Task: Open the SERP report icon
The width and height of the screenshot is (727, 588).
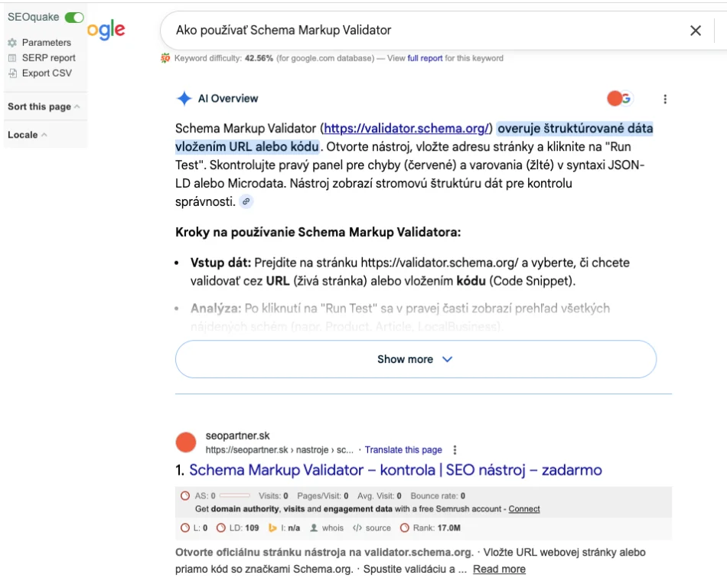Action: 12,58
